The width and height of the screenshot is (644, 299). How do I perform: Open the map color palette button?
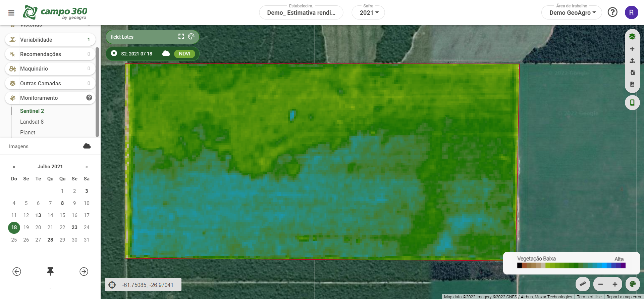(633, 284)
